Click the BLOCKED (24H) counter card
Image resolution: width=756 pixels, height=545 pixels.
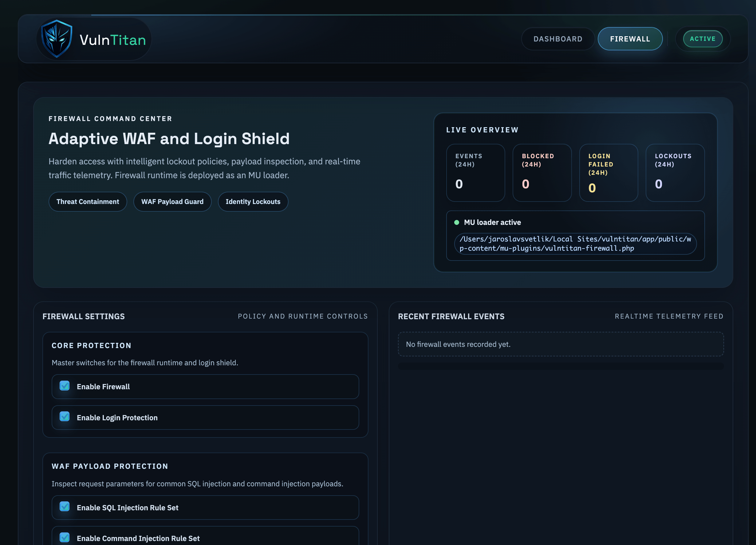(542, 173)
